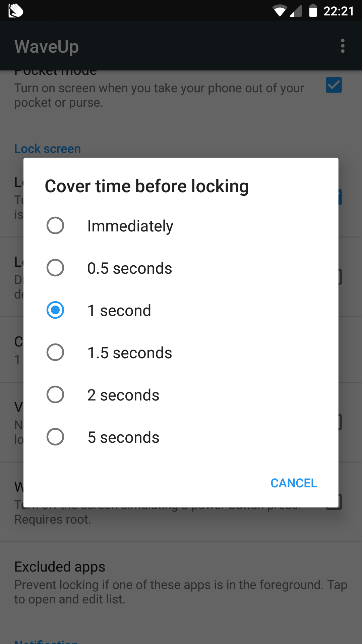Screen dimensions: 362x644
Task: Tap the Lock screen section header
Action: click(x=48, y=149)
